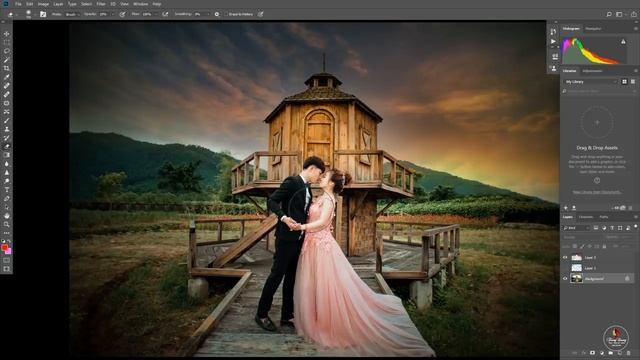Select the Gradient tool
Image resolution: width=640 pixels, height=360 pixels.
click(7, 155)
